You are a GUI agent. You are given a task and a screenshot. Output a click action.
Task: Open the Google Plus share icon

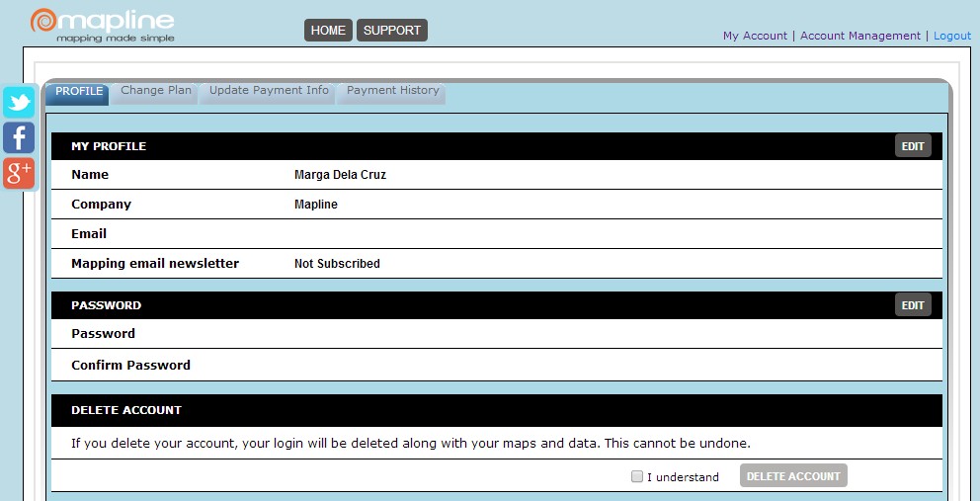coord(19,173)
